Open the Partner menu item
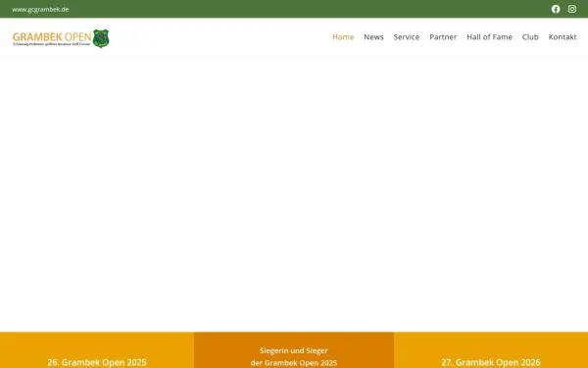The width and height of the screenshot is (588, 368). pos(443,37)
